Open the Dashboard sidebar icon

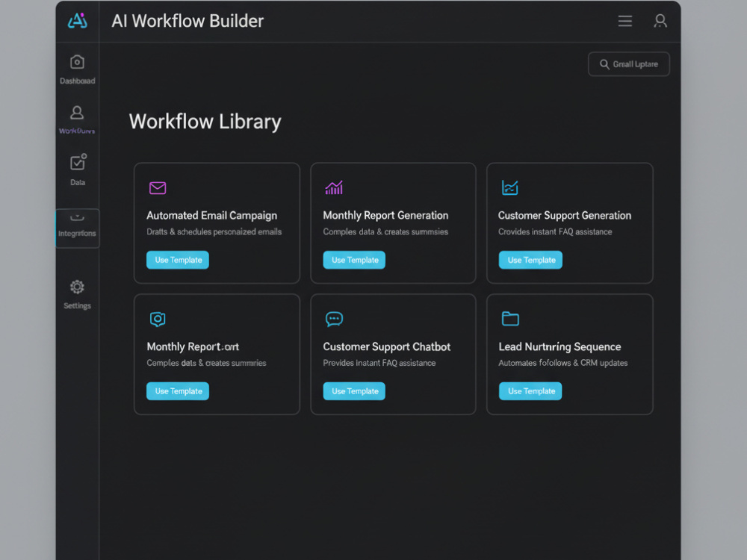pos(77,62)
